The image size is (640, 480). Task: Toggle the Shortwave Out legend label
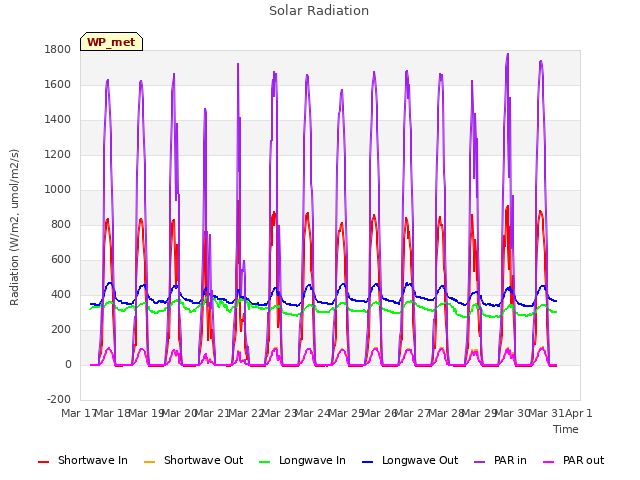pos(203,460)
